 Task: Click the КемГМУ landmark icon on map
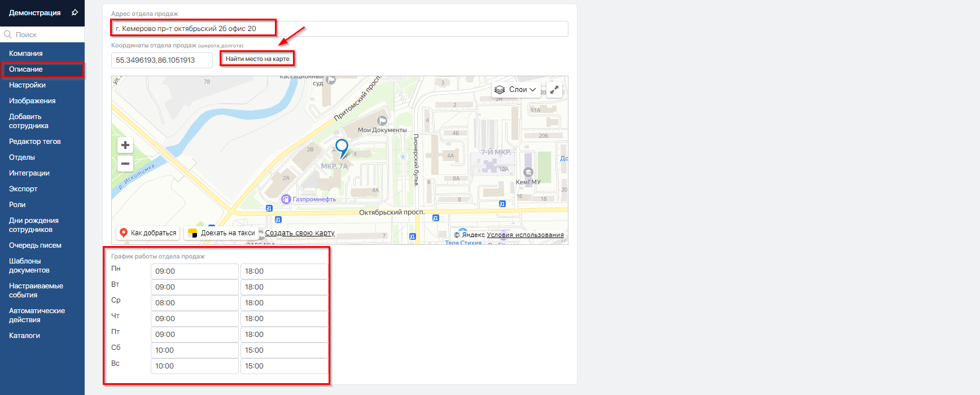click(528, 173)
